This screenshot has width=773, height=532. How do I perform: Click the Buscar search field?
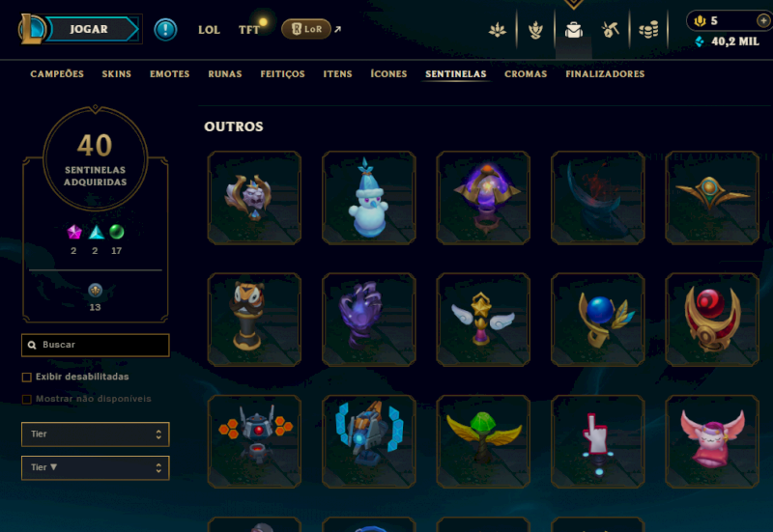pos(95,345)
